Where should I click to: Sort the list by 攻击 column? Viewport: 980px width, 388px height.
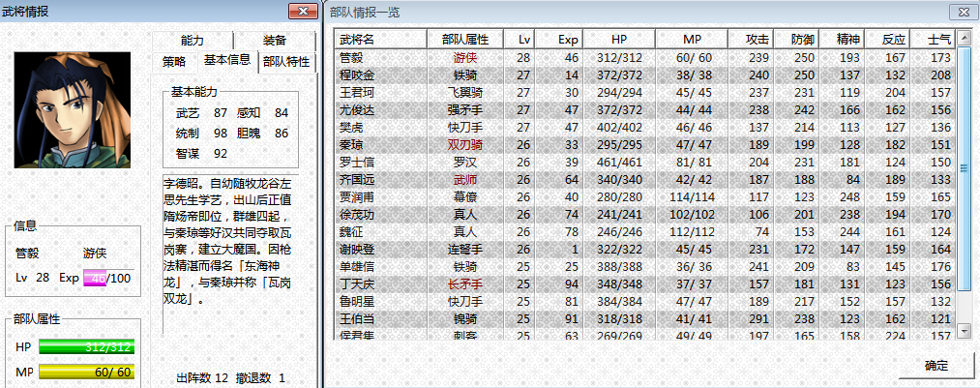757,40
